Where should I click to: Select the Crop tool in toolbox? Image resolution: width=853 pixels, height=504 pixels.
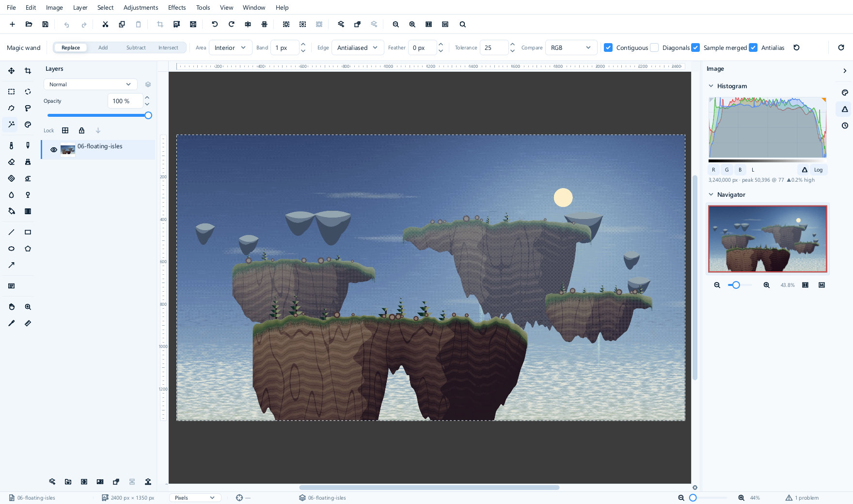pyautogui.click(x=28, y=71)
